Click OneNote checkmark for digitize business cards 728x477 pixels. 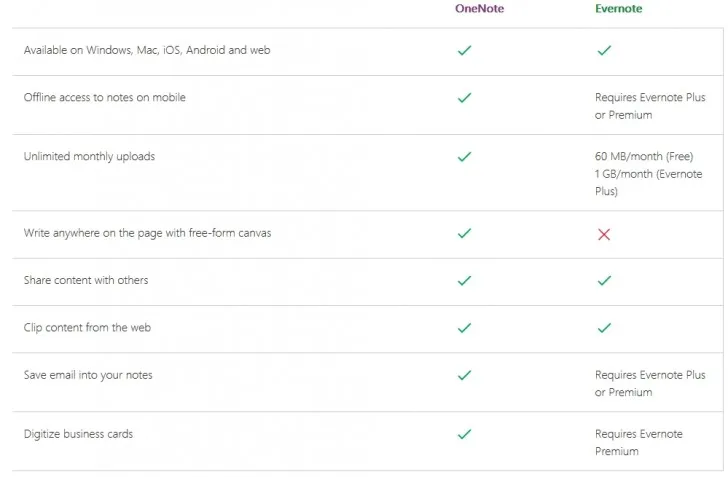tap(464, 434)
